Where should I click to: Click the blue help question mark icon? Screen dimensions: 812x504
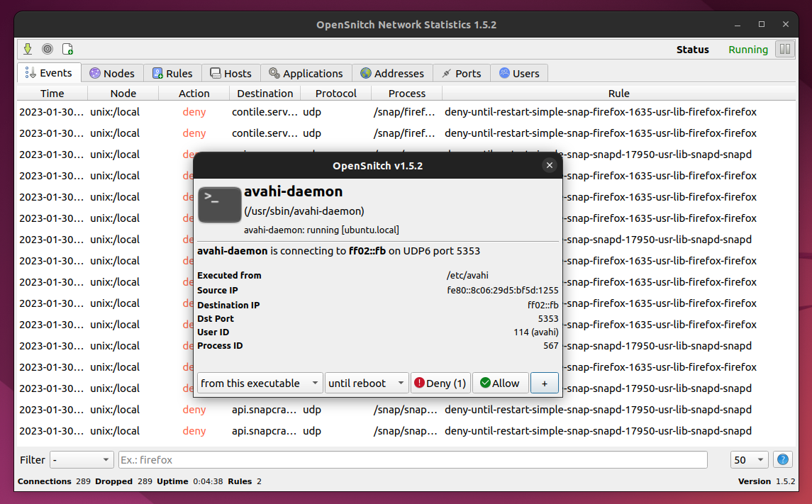click(x=783, y=459)
